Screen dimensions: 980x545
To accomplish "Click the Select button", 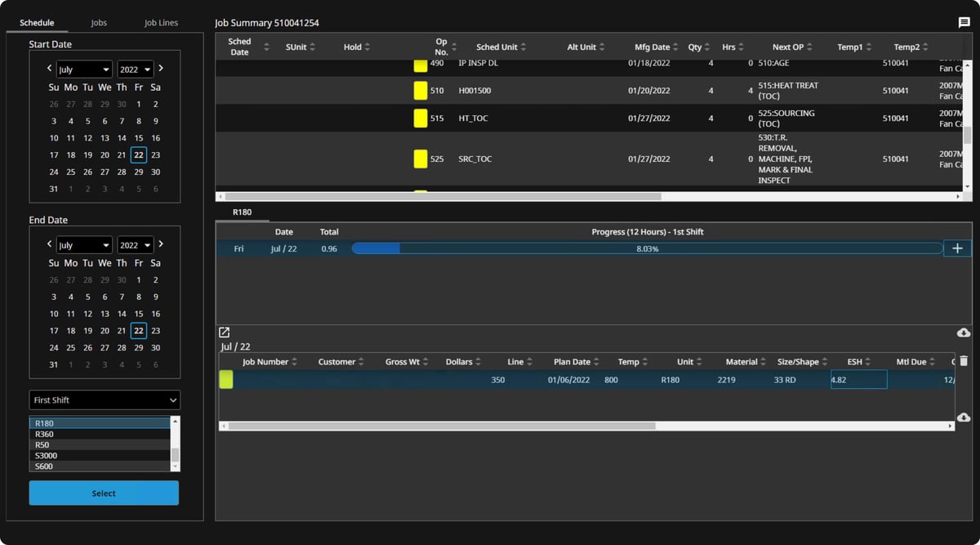I will tap(104, 494).
